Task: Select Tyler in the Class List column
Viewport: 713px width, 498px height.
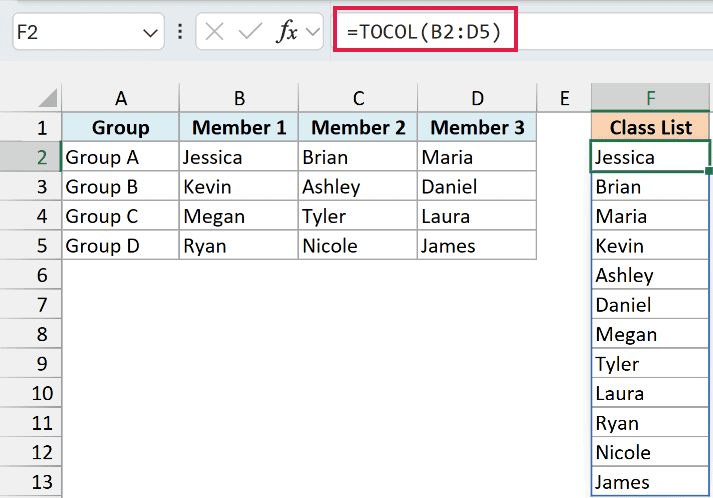Action: click(x=650, y=363)
